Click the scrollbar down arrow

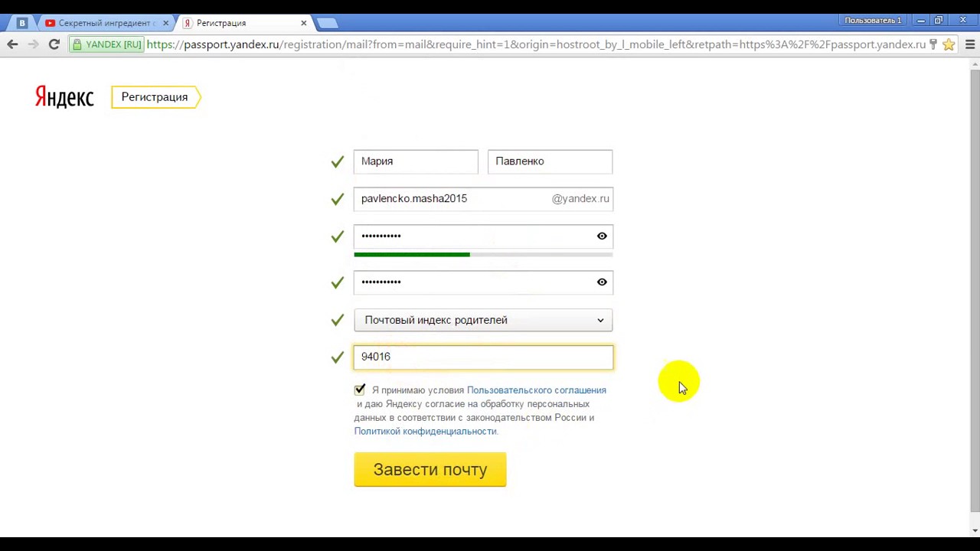(x=974, y=530)
